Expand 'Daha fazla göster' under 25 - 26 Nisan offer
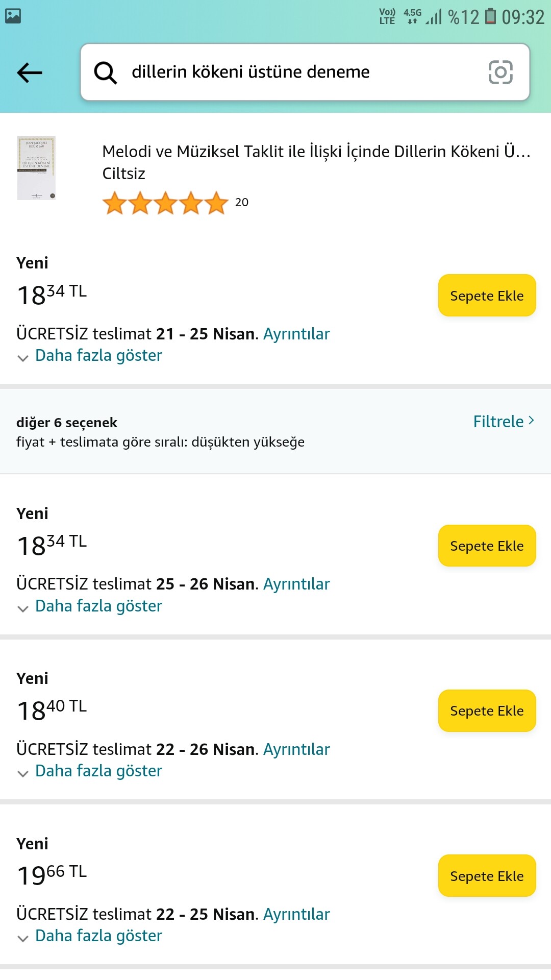The height and width of the screenshot is (980, 551). tap(98, 606)
